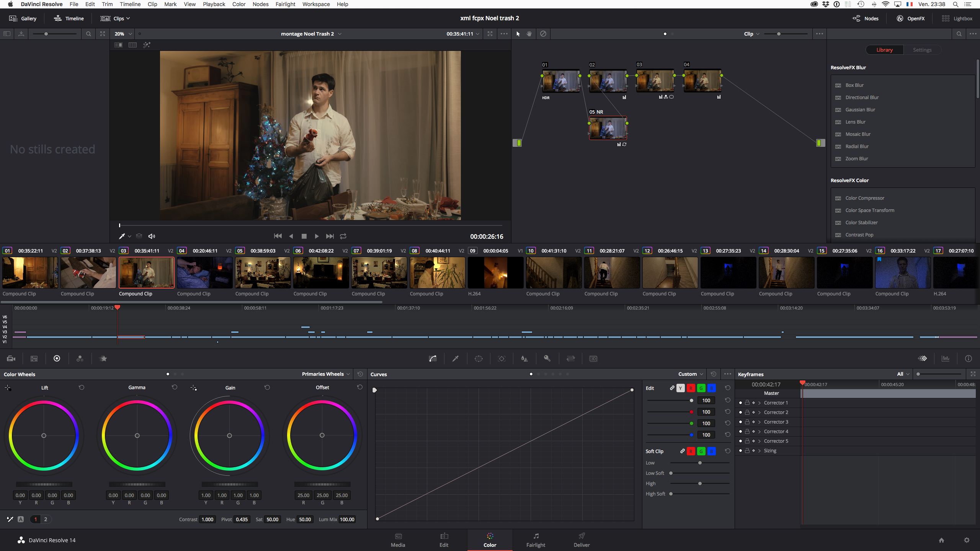This screenshot has width=980, height=551.
Task: Adjust the Soft Clip Low slider
Action: 700,463
